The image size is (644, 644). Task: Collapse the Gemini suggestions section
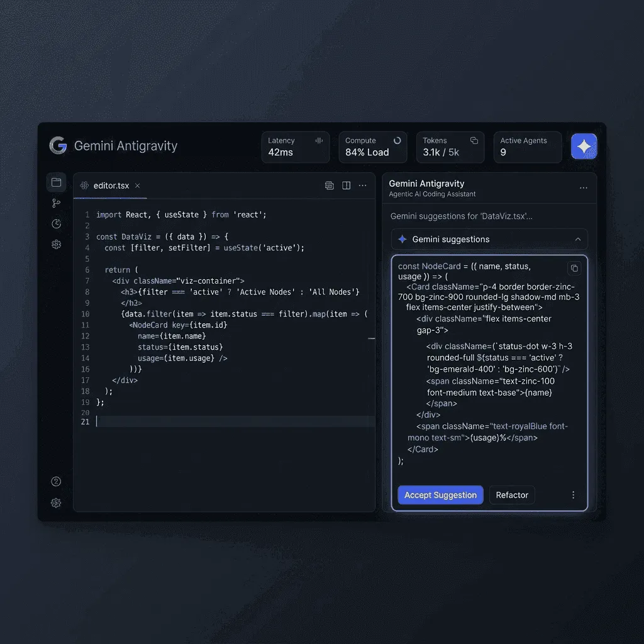(578, 239)
